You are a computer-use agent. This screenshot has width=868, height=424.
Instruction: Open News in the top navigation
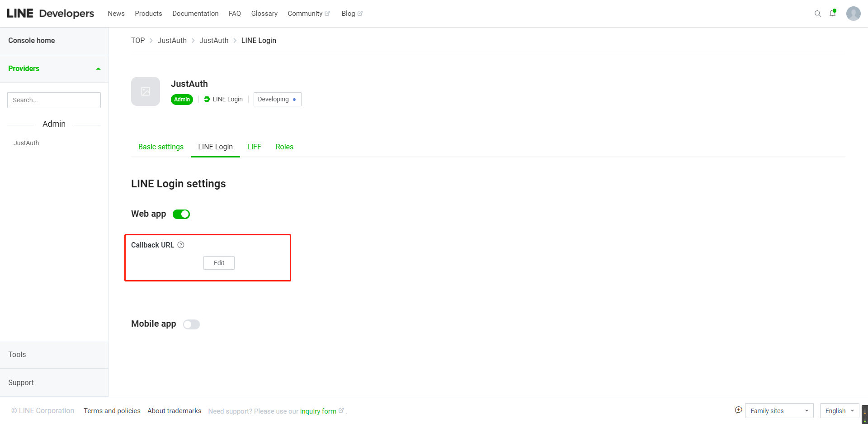click(x=116, y=14)
